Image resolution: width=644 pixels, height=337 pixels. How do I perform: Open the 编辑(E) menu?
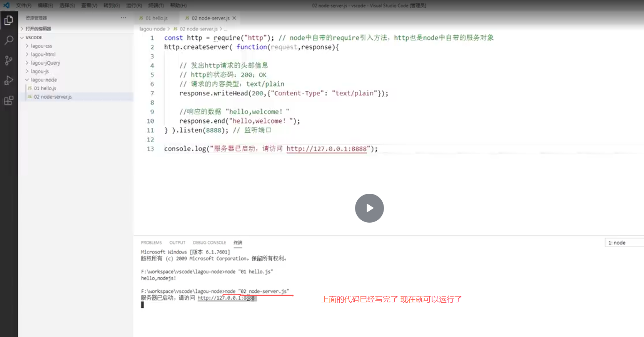pos(45,5)
